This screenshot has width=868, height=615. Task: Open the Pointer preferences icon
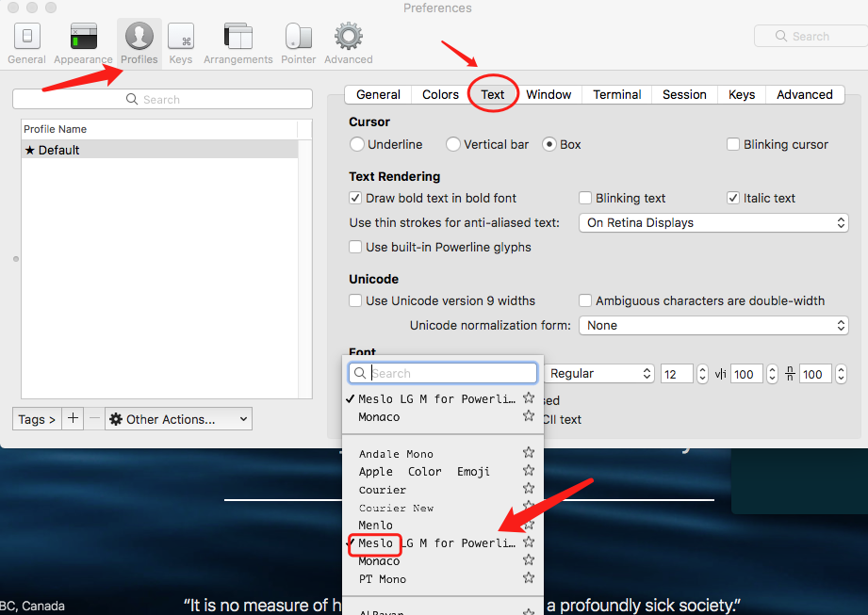click(299, 43)
